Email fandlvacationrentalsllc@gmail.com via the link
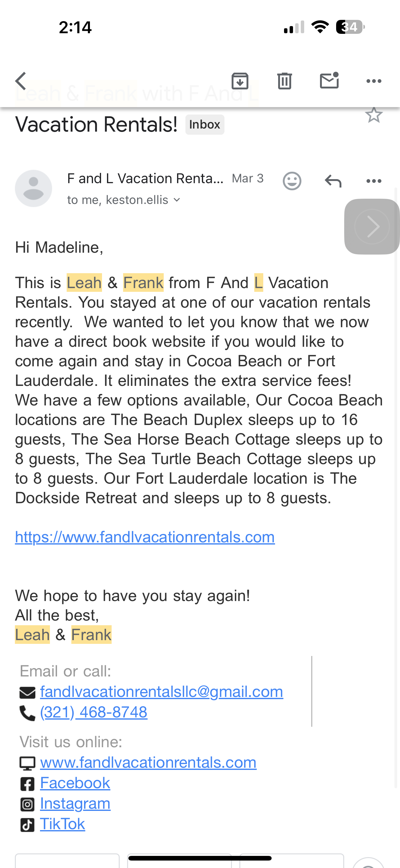 (x=162, y=691)
